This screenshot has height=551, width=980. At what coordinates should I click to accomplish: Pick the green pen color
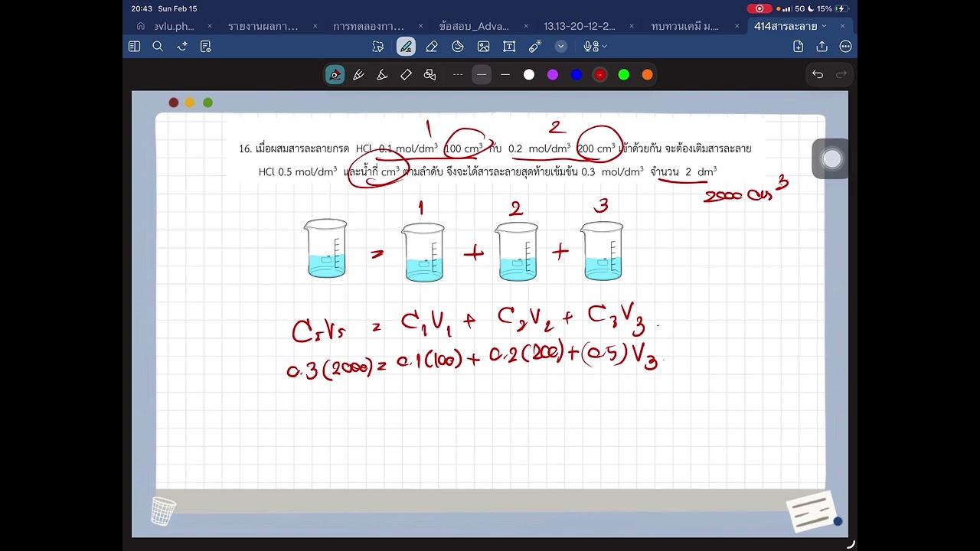click(x=624, y=74)
